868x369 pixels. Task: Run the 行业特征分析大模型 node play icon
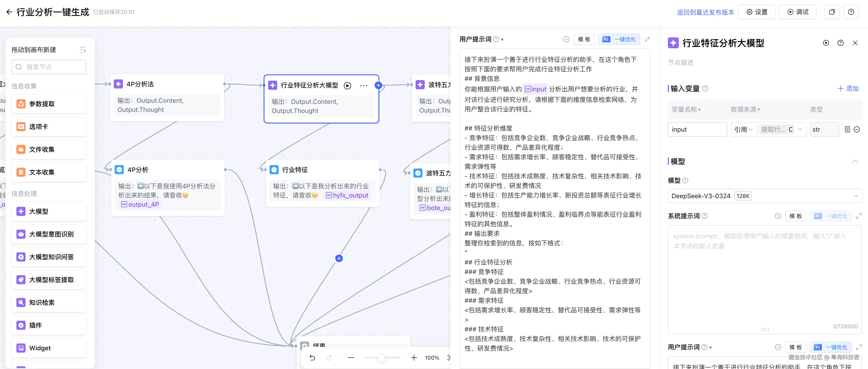click(347, 85)
